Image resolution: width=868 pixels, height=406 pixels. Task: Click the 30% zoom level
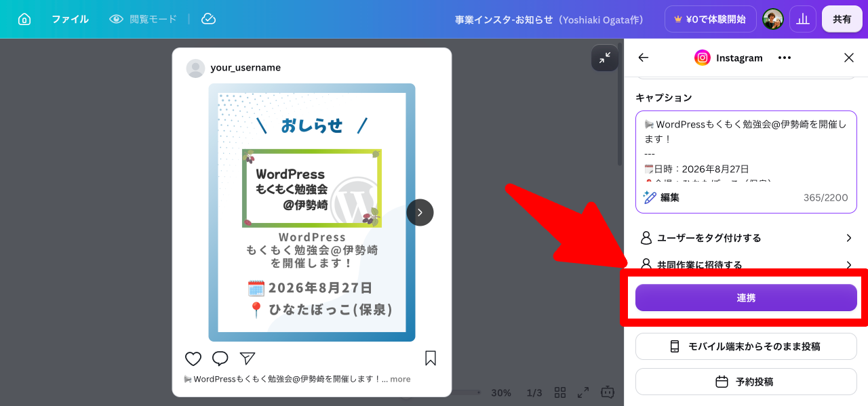(501, 392)
